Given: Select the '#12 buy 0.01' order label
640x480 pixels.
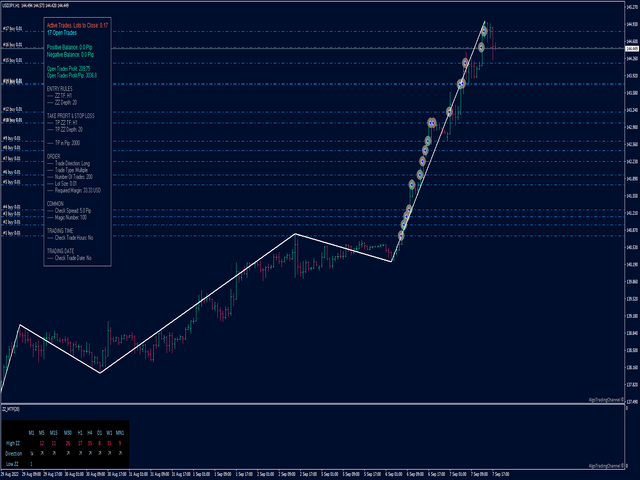Looking at the screenshot, I should (13, 109).
